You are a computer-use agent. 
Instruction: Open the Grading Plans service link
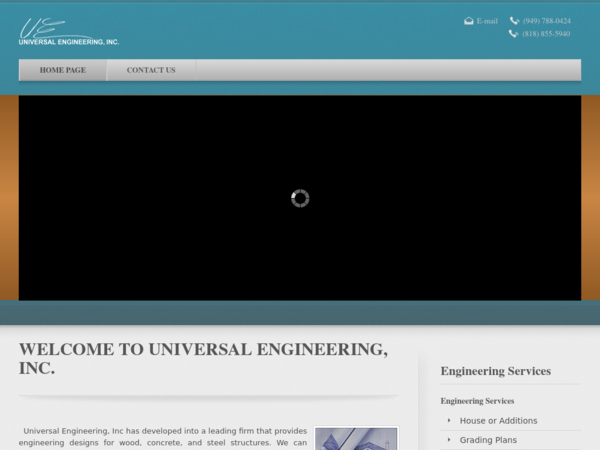coord(488,440)
